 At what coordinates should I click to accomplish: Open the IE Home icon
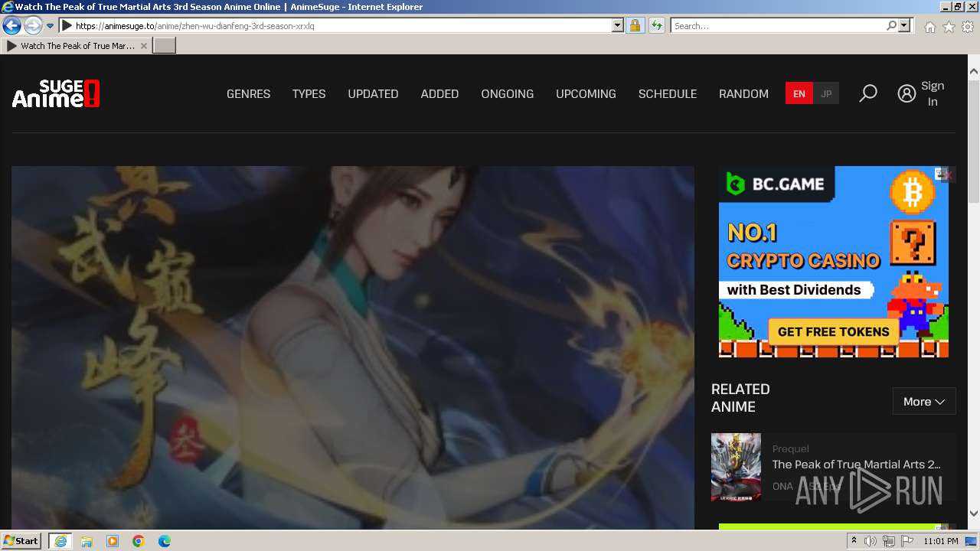coord(929,27)
